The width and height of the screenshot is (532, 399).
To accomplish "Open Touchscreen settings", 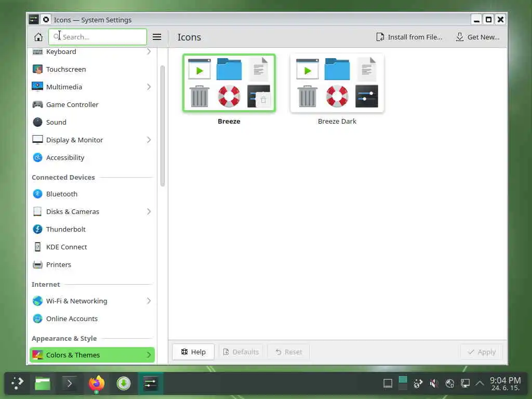I will pyautogui.click(x=92, y=69).
